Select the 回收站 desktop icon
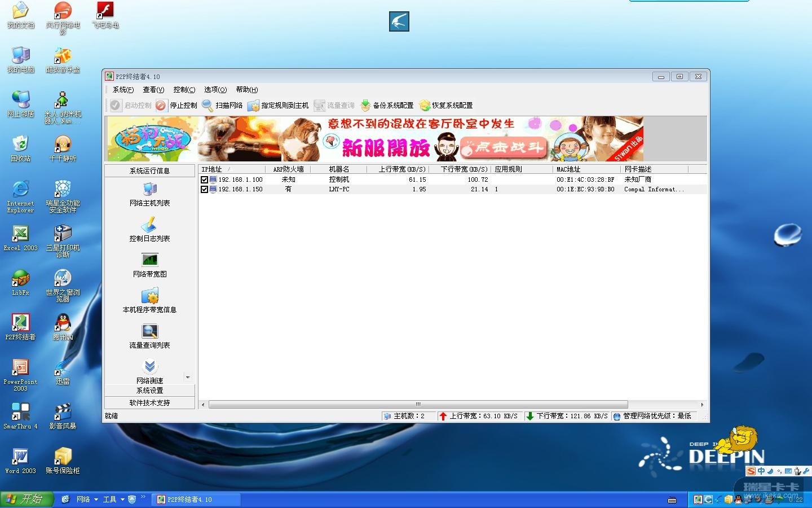The image size is (812, 508). 20,148
